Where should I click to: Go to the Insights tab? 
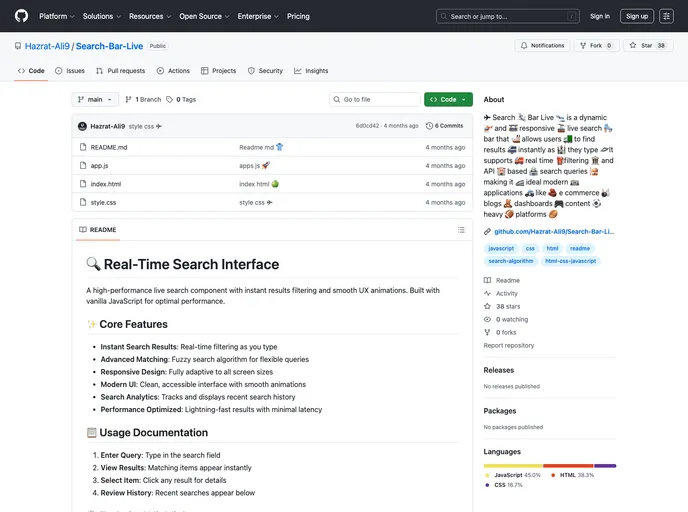pyautogui.click(x=311, y=71)
